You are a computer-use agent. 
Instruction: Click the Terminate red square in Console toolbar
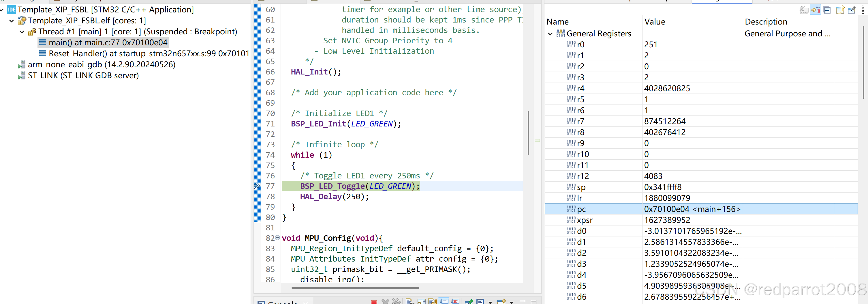tap(374, 302)
